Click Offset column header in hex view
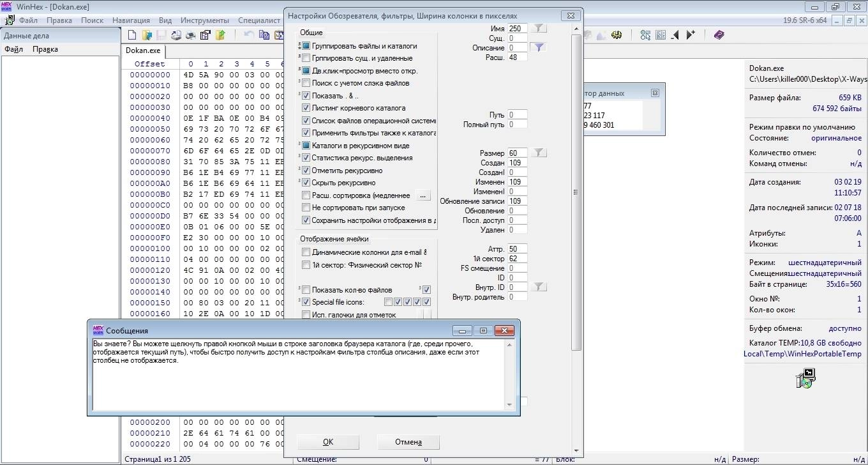 pyautogui.click(x=149, y=64)
